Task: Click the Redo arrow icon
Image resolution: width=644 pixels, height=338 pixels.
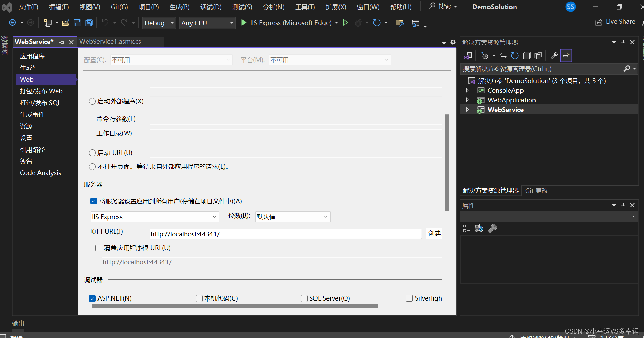Action: tap(124, 23)
